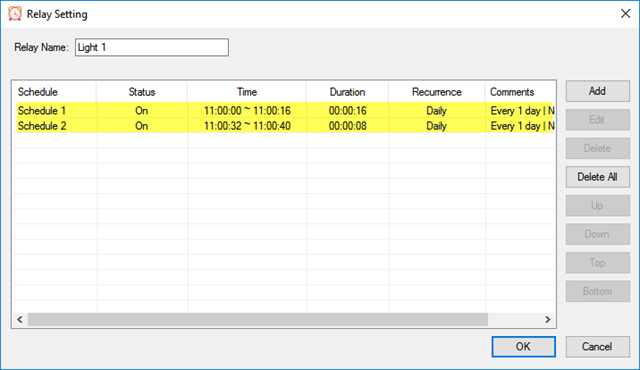Click the Time column header
Image resolution: width=640 pixels, height=370 pixels.
tap(247, 92)
